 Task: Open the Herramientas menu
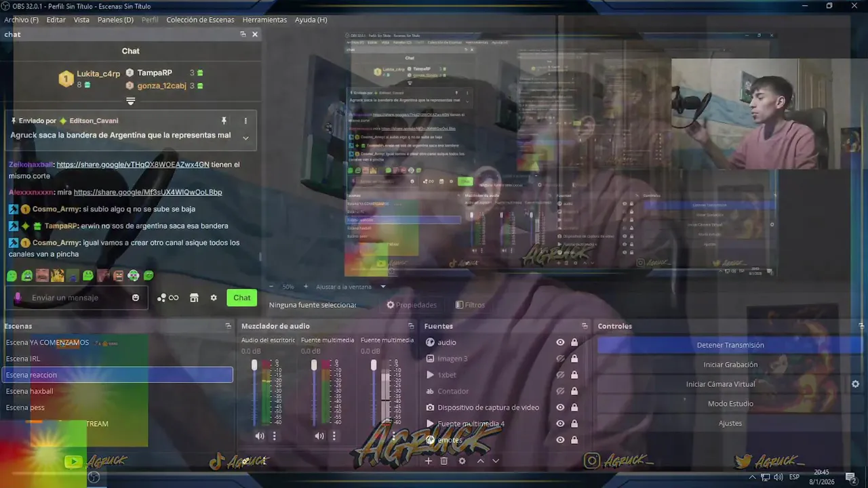[x=264, y=20]
